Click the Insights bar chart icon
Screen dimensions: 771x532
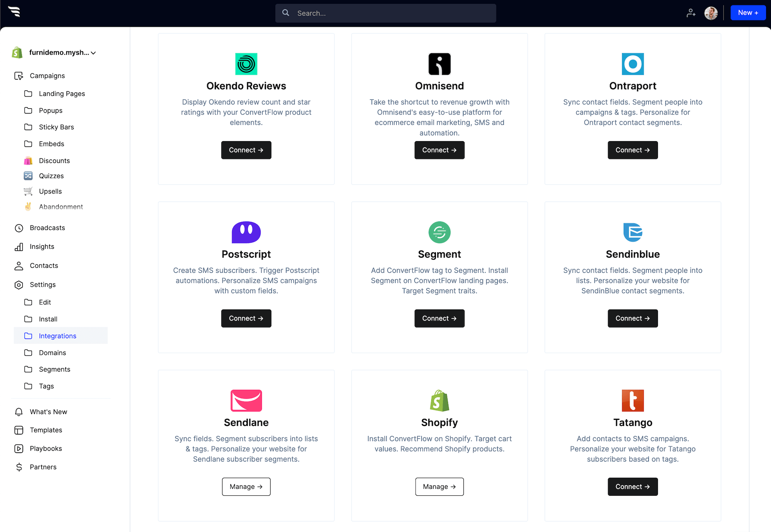click(19, 247)
